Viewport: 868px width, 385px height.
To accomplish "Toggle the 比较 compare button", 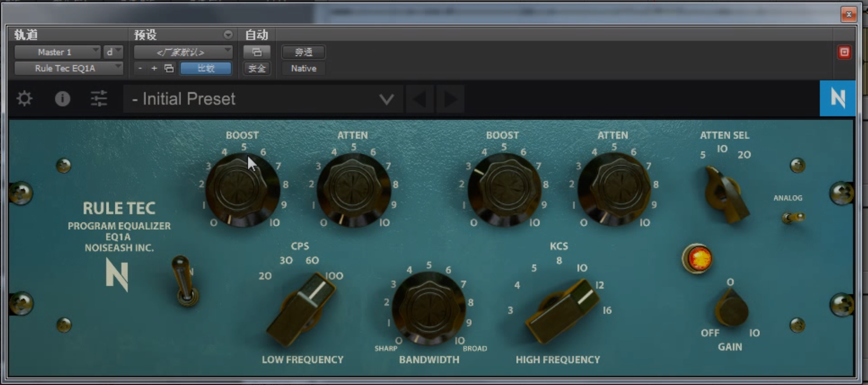I will [206, 68].
